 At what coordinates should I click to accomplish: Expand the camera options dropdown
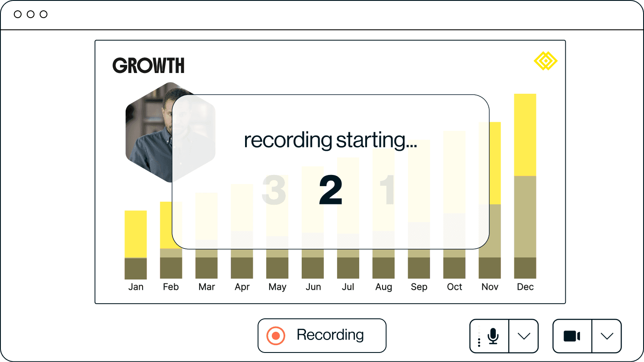607,336
